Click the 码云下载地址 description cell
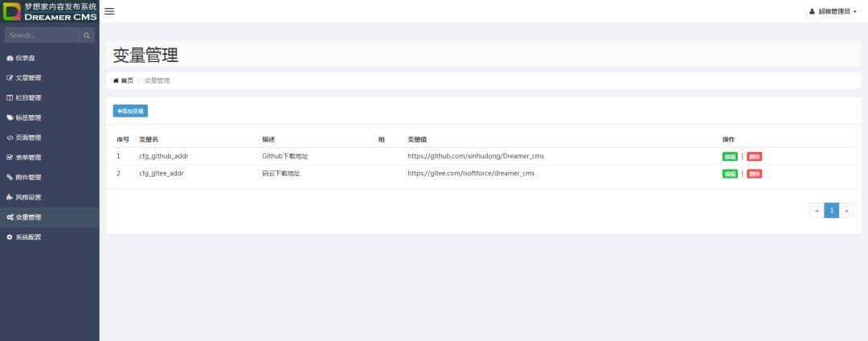This screenshot has width=868, height=341. coord(281,173)
